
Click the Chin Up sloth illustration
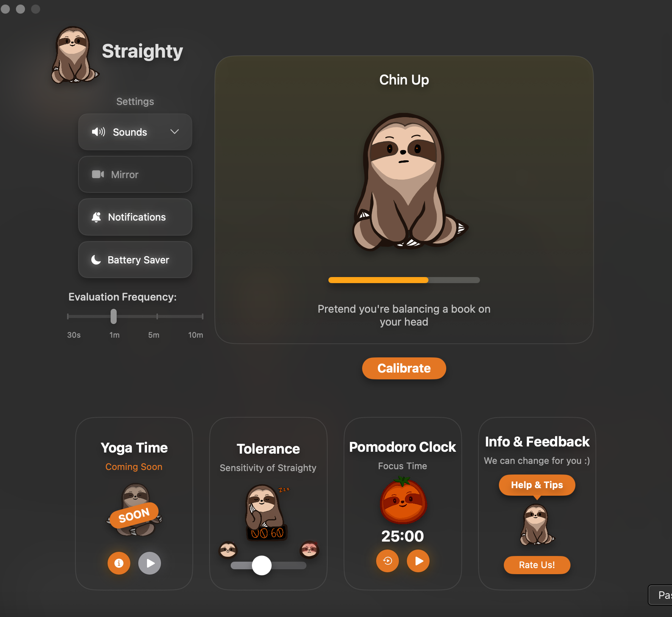pyautogui.click(x=410, y=182)
